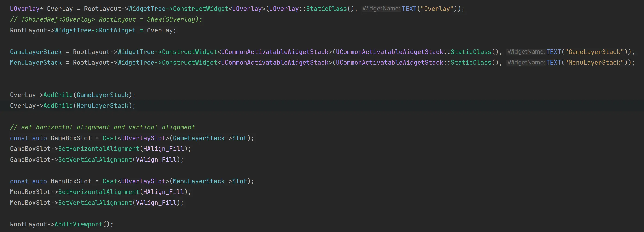Click SetVerticalAlignment on the MenuBoxSlot line

[95, 203]
